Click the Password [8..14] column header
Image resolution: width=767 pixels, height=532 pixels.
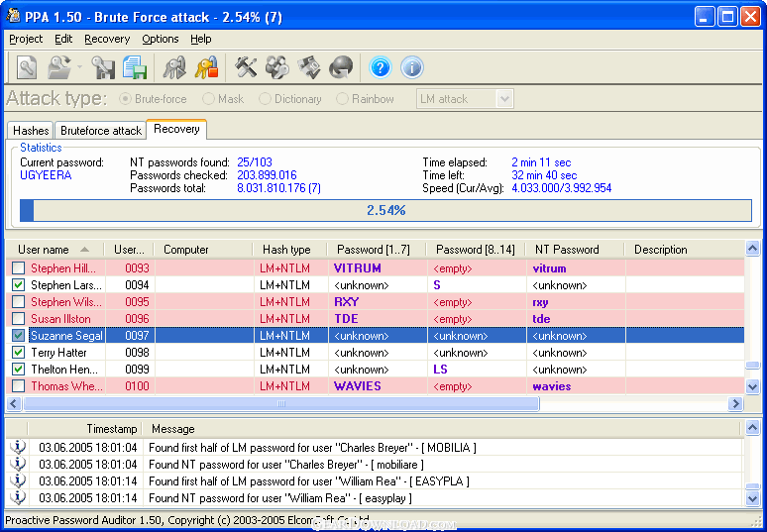[x=476, y=250]
